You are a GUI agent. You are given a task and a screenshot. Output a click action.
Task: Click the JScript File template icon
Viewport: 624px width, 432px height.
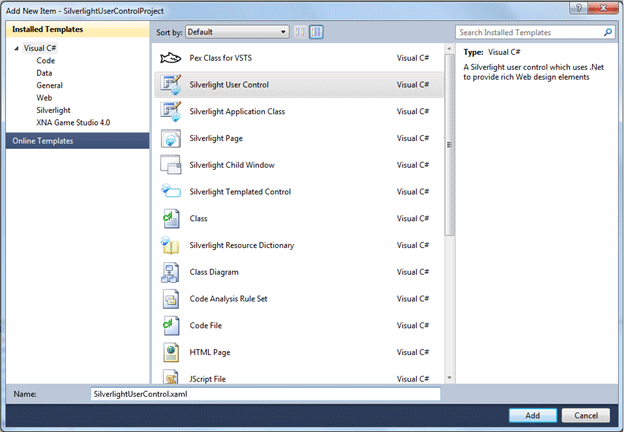pyautogui.click(x=171, y=377)
